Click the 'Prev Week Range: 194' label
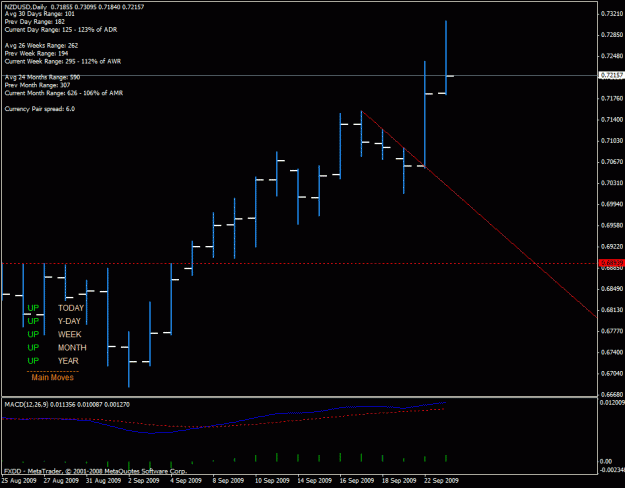This screenshot has width=625, height=488. 36,53
